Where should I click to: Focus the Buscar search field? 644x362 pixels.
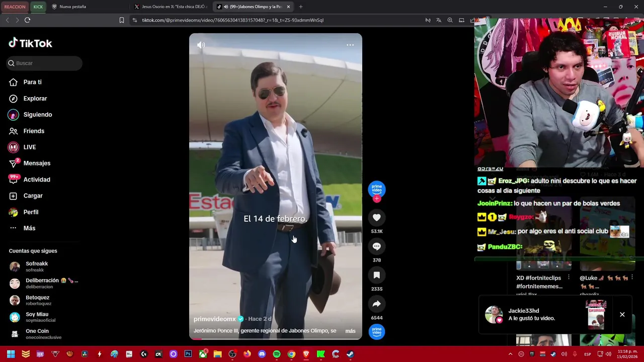(44, 63)
